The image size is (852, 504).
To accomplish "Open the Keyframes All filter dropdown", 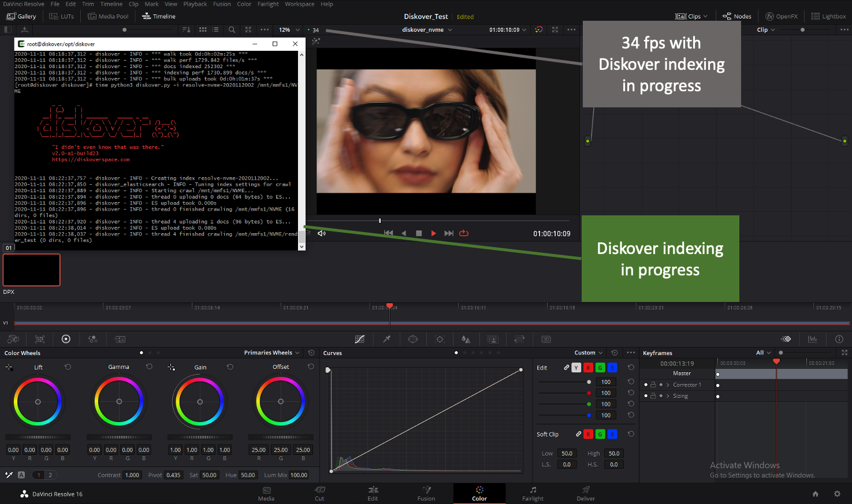I will [x=764, y=353].
